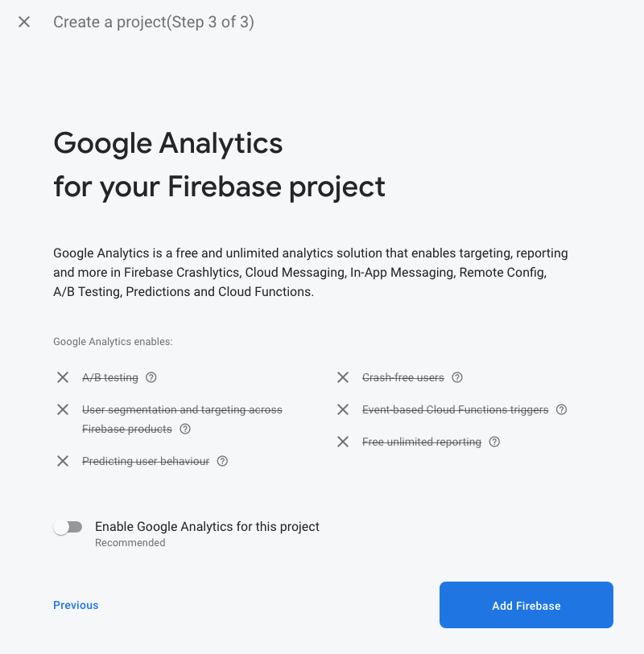Click the Create a project step title
644x654 pixels.
(x=154, y=22)
